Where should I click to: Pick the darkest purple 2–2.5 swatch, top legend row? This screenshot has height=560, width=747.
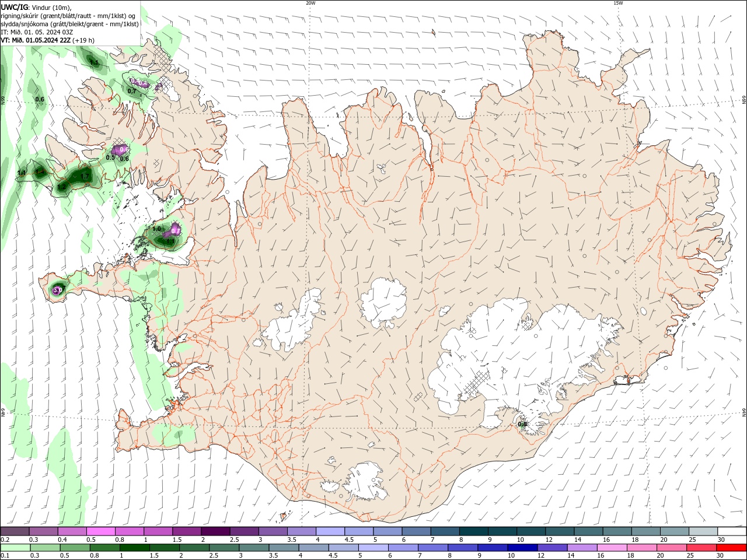215,531
